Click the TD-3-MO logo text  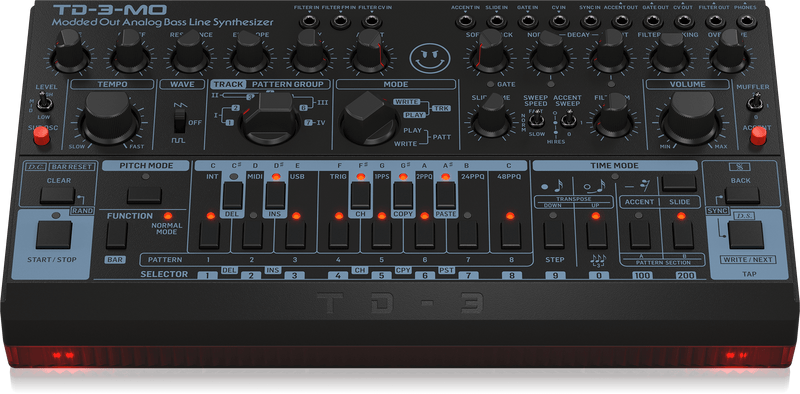[x=110, y=10]
